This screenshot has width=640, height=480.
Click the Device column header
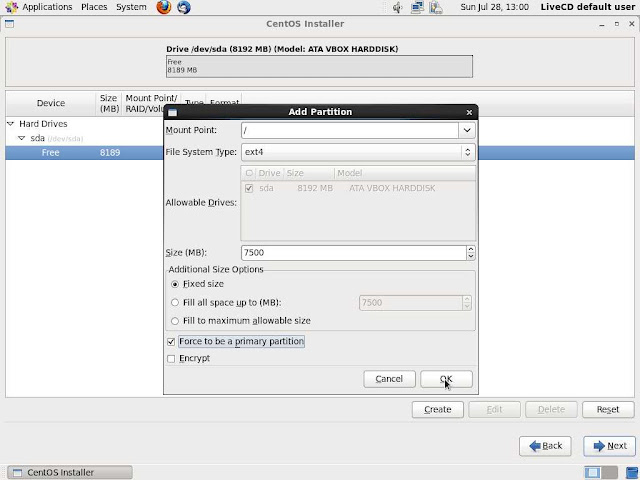pos(51,103)
